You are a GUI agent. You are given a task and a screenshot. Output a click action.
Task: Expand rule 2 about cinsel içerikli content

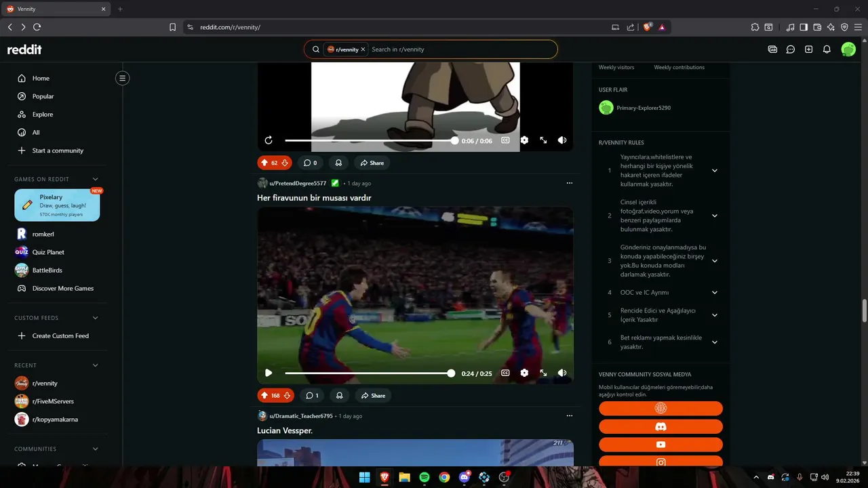pyautogui.click(x=715, y=216)
